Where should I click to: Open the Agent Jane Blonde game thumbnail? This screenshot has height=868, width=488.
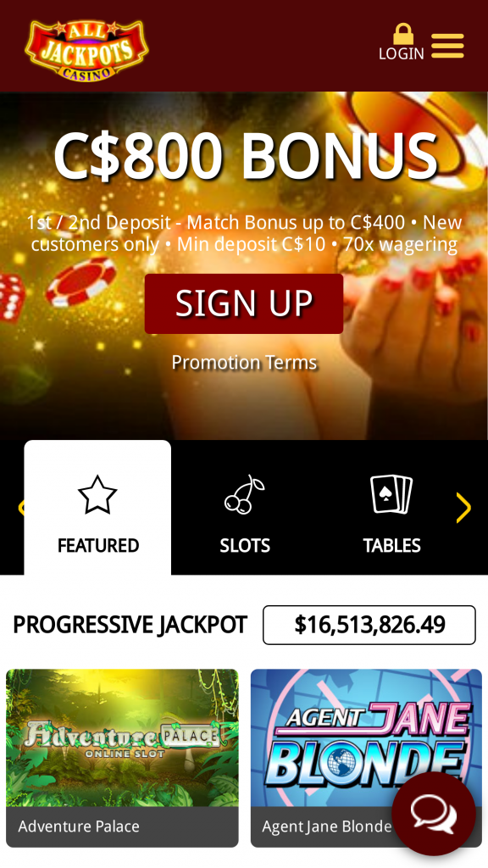[x=366, y=738]
